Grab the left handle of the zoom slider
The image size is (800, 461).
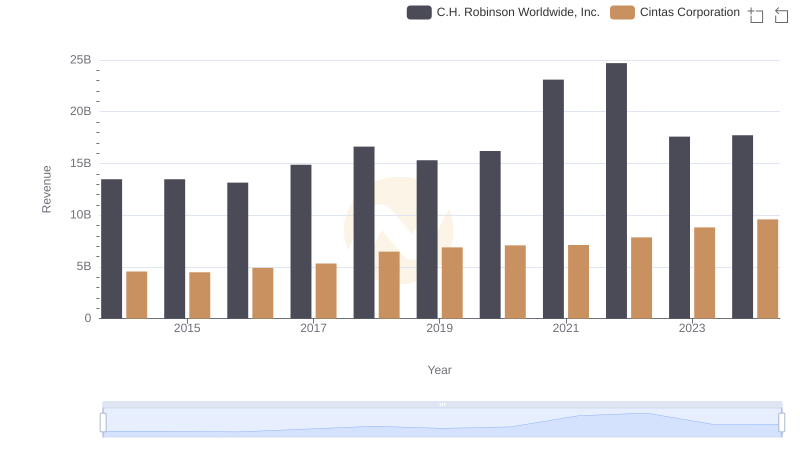click(103, 423)
